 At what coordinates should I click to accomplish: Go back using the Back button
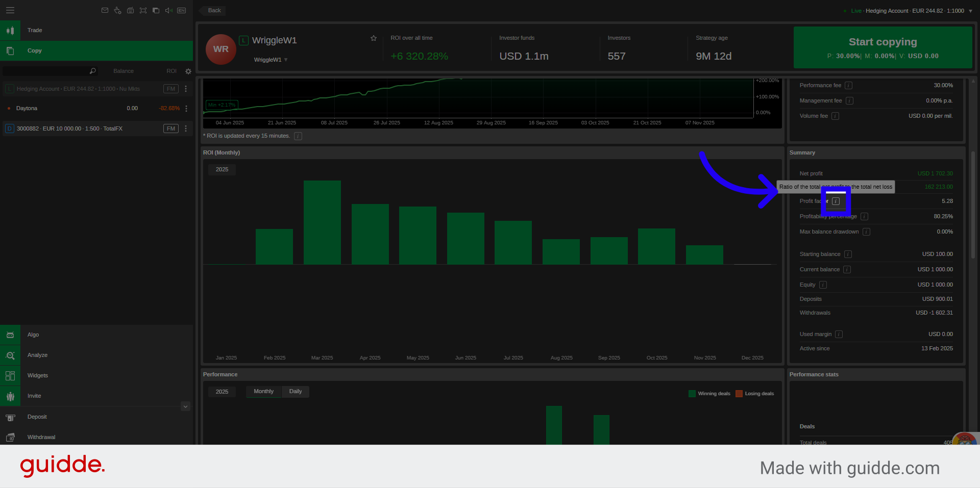point(214,10)
